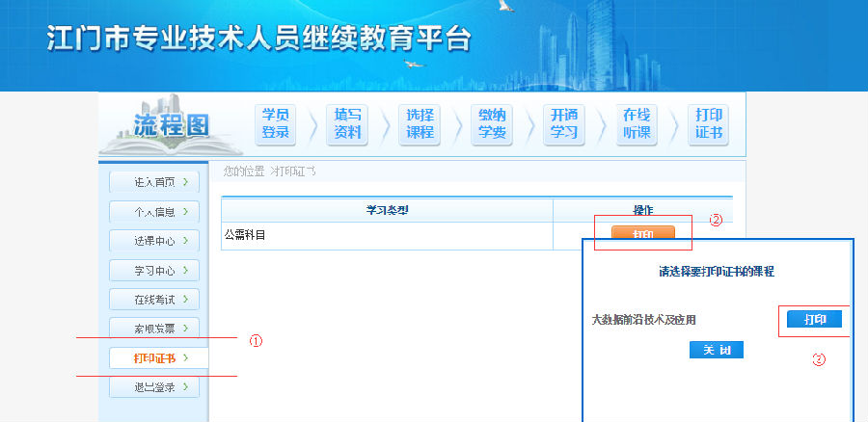
Task: Click the 选择课程 flow step
Action: 420,124
